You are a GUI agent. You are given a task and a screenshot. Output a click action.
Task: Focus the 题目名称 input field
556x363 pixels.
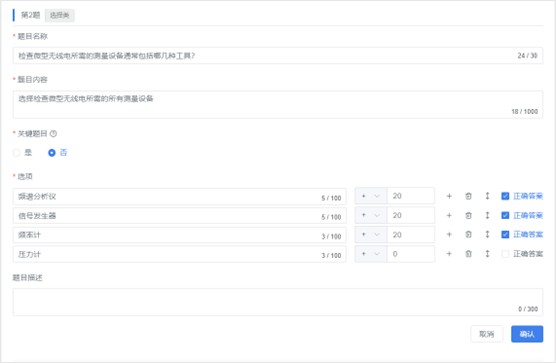[x=278, y=56]
